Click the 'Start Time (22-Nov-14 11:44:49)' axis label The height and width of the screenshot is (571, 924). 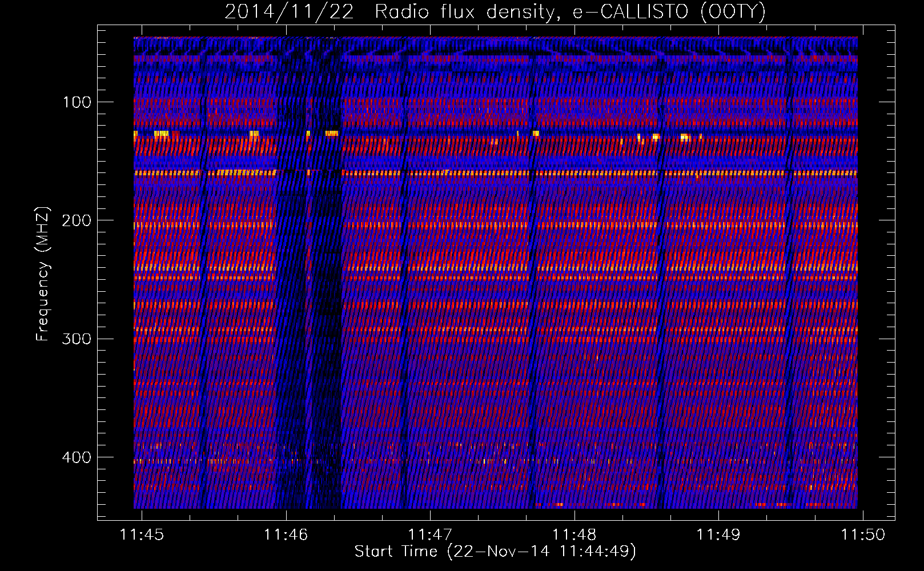click(495, 552)
